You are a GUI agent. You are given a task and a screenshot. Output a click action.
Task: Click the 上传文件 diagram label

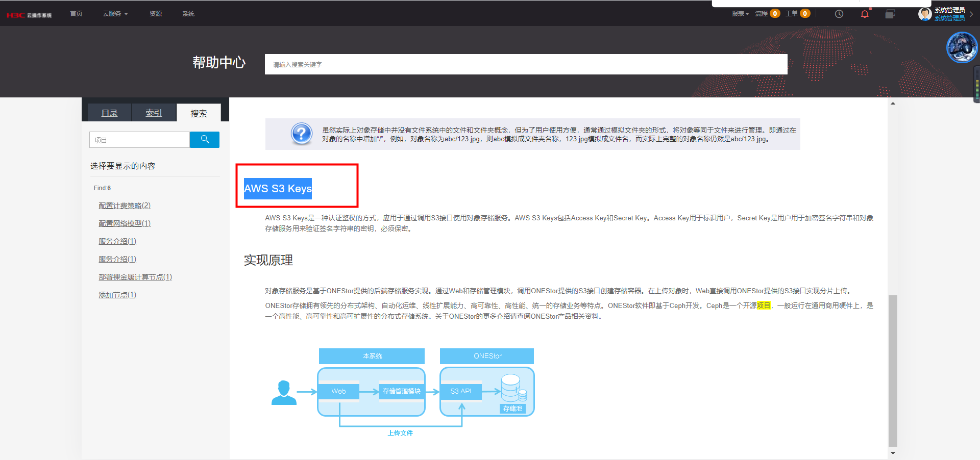click(x=400, y=433)
